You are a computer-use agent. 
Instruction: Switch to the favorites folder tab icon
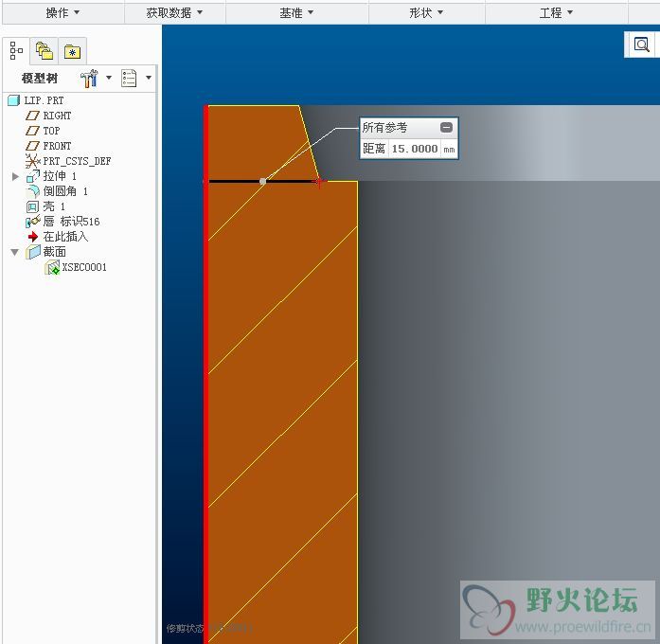(72, 52)
